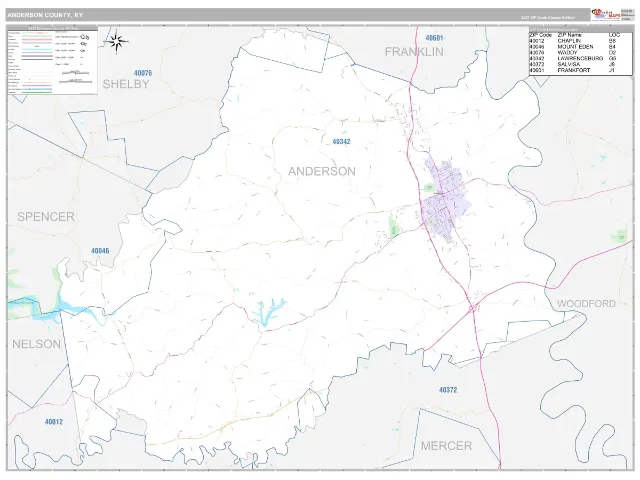The width and height of the screenshot is (640, 480).
Task: Select the SHELBY county label
Action: click(x=126, y=84)
